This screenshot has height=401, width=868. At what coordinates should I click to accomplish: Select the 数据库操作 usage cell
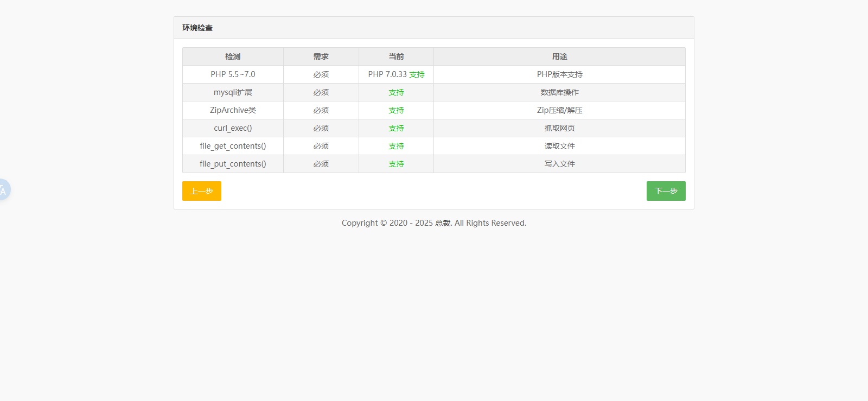coord(559,92)
